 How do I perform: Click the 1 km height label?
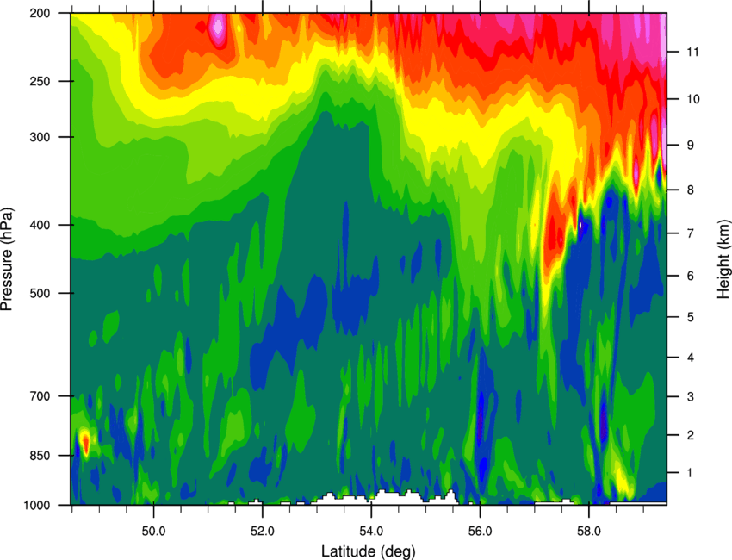coord(690,473)
